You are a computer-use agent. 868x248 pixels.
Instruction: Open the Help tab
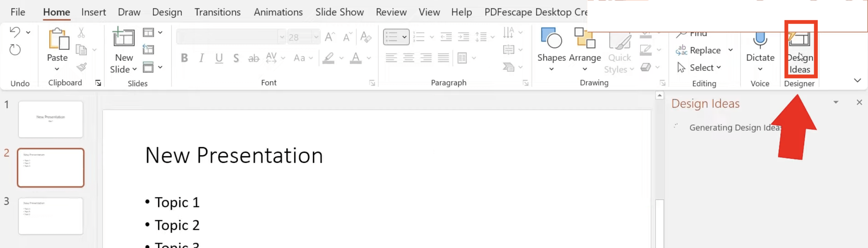[x=461, y=12]
